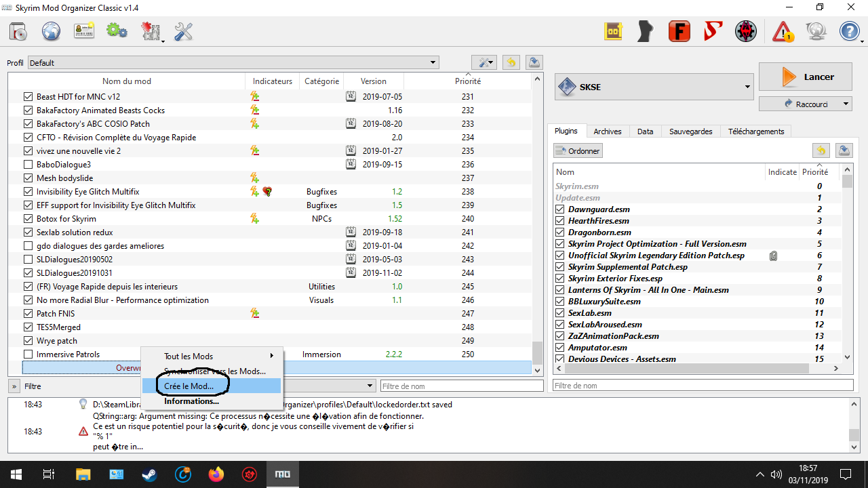Click the heart flag icon on Invisibility Eye Glitch Multifix

(x=268, y=192)
